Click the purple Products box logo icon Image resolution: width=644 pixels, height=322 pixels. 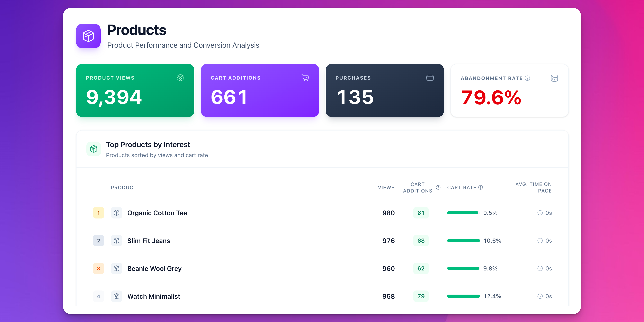click(88, 36)
